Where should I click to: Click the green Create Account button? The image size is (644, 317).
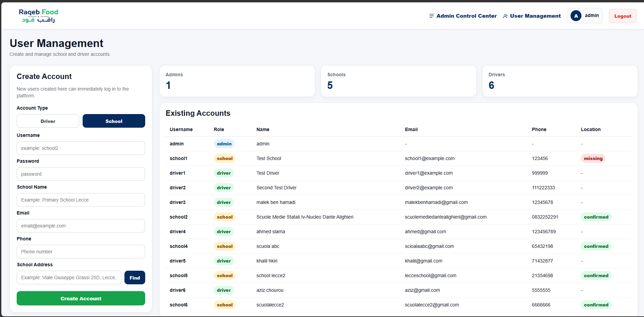(x=81, y=298)
